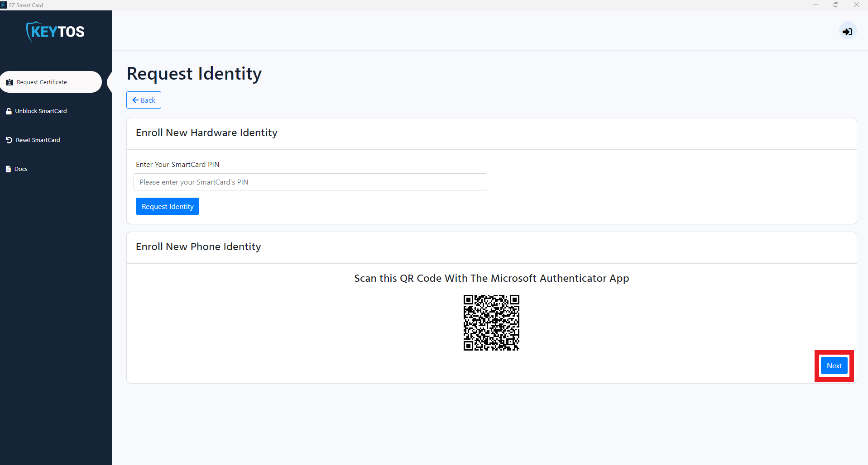The width and height of the screenshot is (868, 465).
Task: Restore down the application window
Action: [x=836, y=5]
